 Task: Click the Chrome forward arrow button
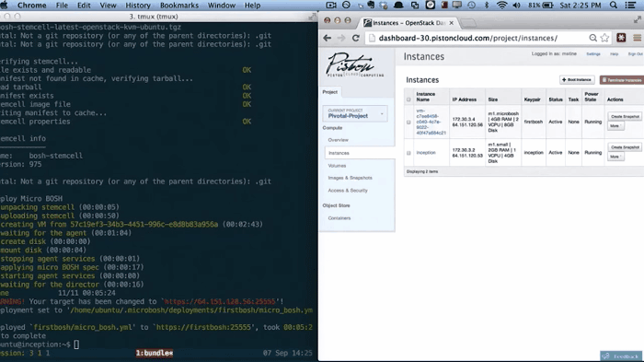point(341,38)
